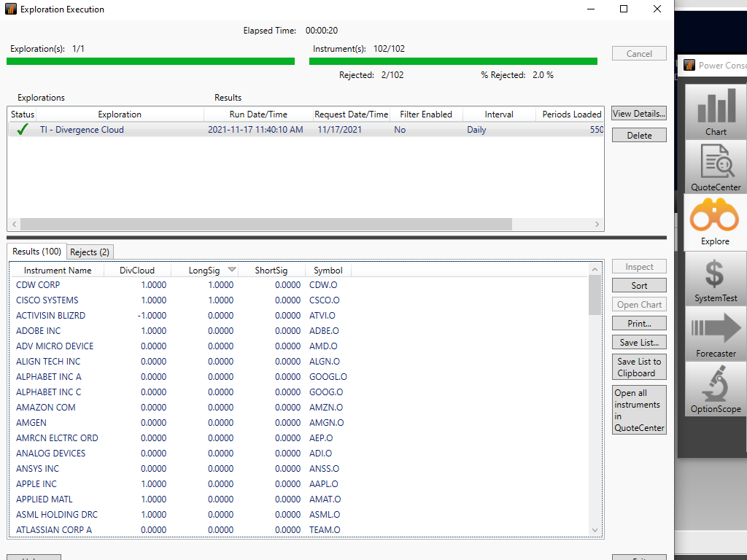The width and height of the screenshot is (747, 560).
Task: Cancel the running exploration
Action: [638, 53]
